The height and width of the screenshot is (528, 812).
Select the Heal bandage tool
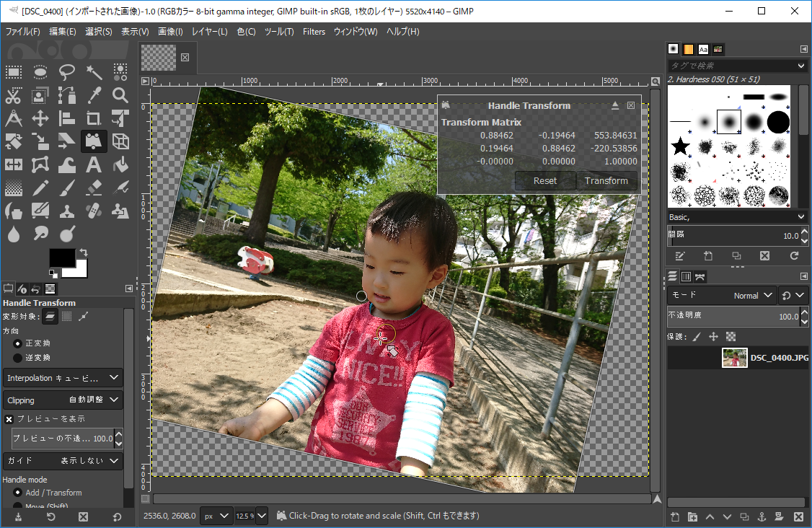(x=94, y=211)
